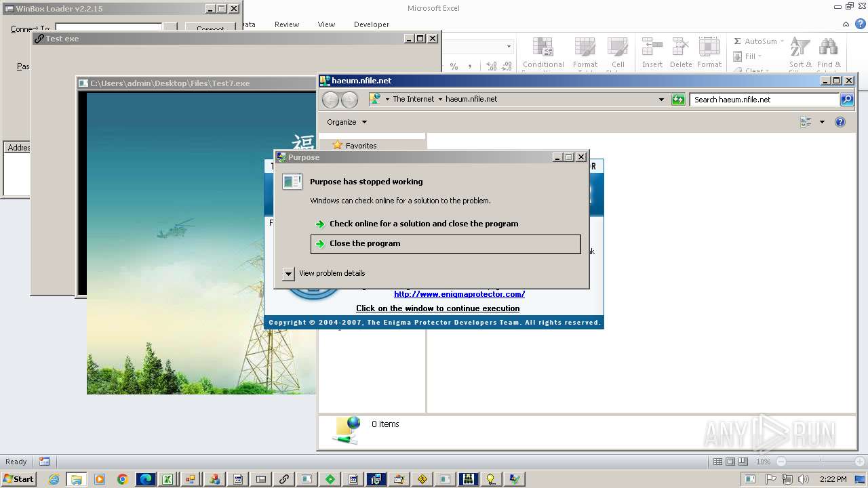Switch Excel to Page Layout view
Viewport: 868px width, 488px height.
pyautogui.click(x=730, y=462)
